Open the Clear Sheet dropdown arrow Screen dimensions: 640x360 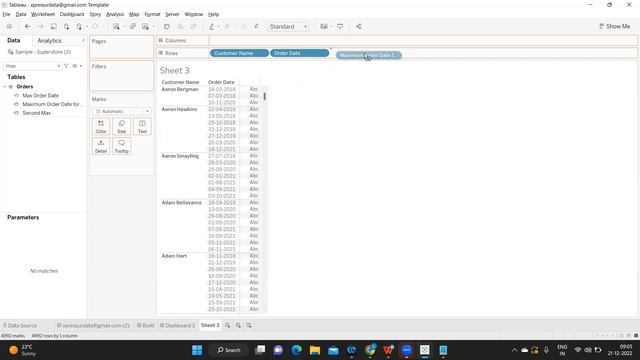[153, 27]
